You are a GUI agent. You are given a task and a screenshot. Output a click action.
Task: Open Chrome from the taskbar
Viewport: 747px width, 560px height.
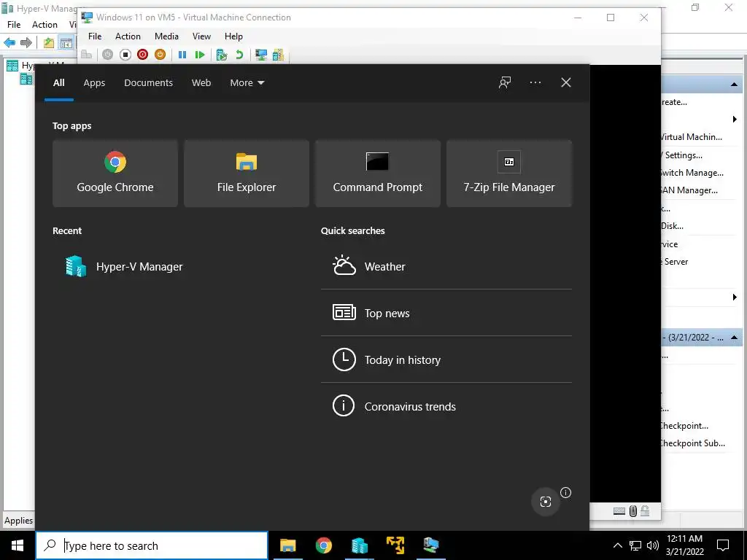[x=323, y=545]
